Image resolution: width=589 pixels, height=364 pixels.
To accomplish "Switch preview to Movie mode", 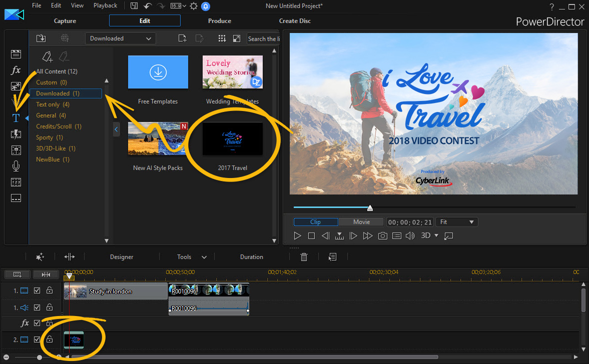I will tap(361, 222).
